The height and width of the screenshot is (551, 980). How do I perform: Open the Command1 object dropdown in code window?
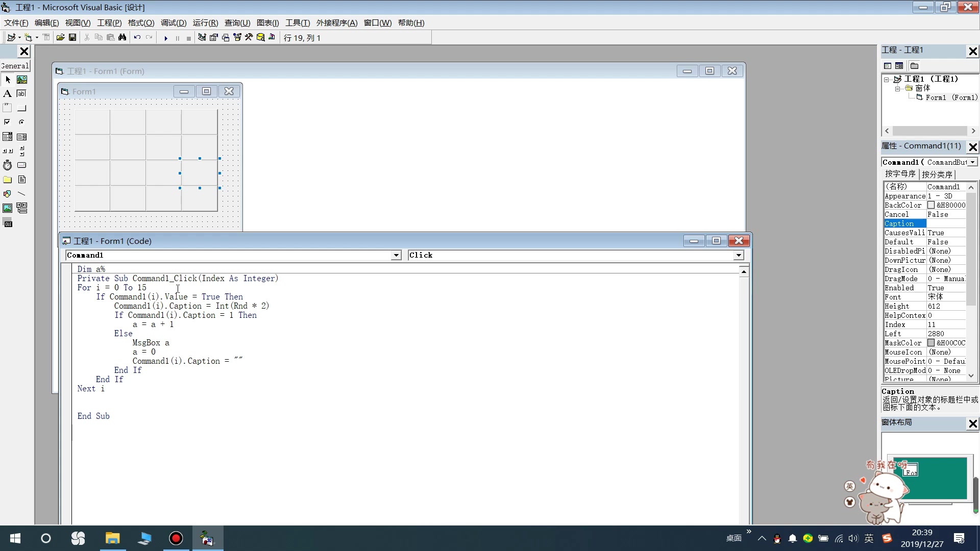396,255
